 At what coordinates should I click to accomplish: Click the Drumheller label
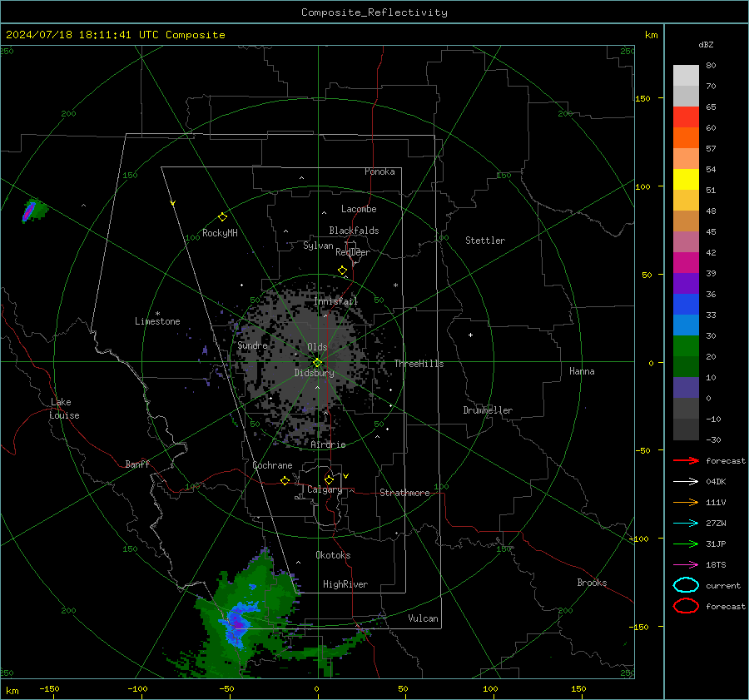pos(488,410)
